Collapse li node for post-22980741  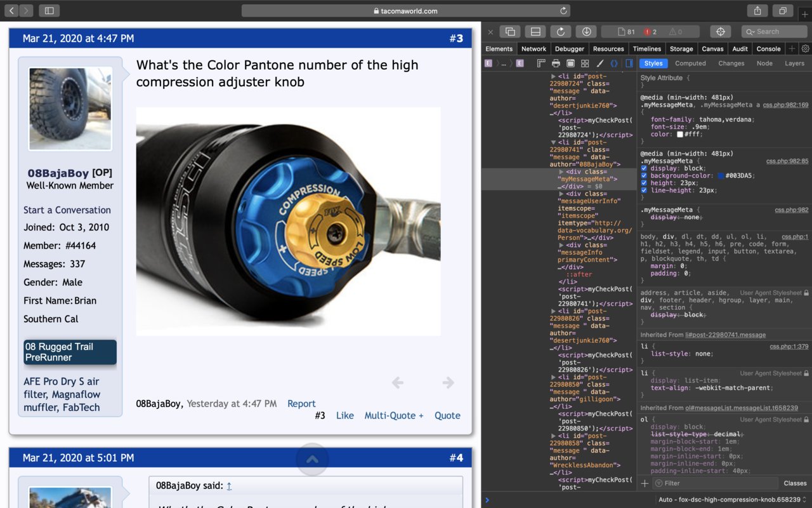click(x=553, y=142)
